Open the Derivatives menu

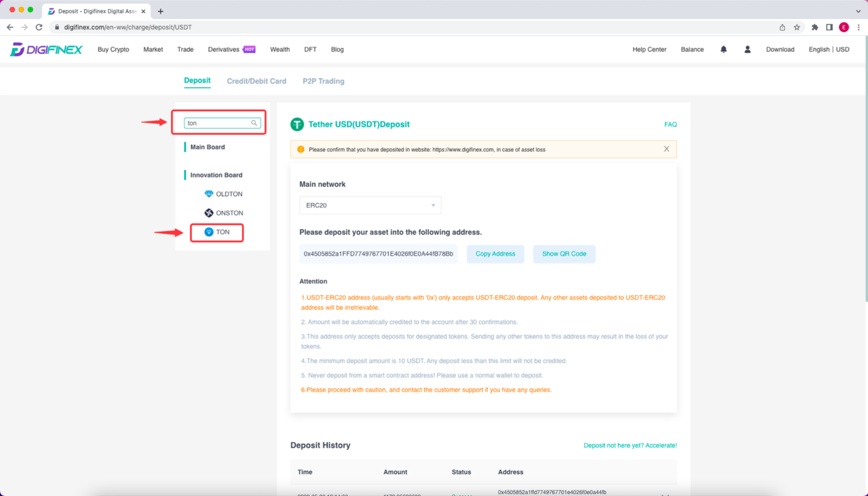[x=223, y=50]
